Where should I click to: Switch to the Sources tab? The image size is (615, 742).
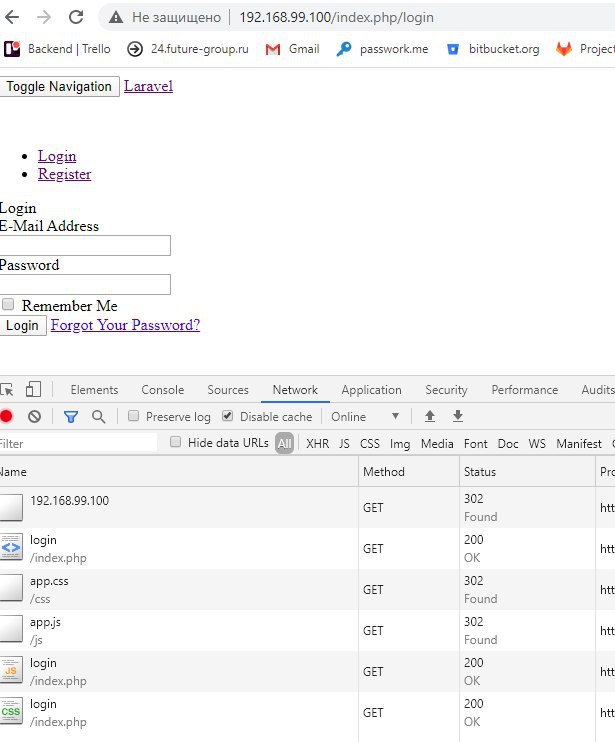click(x=228, y=390)
